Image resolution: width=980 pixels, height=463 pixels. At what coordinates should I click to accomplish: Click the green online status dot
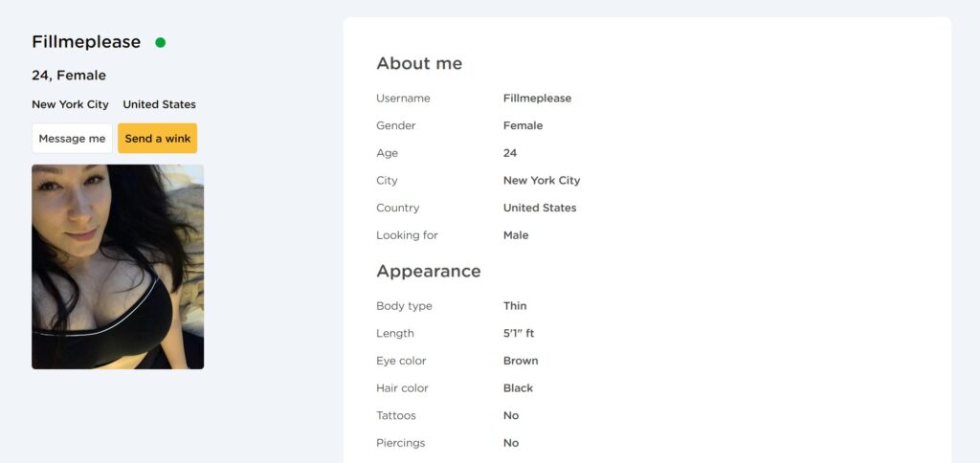pos(161,42)
